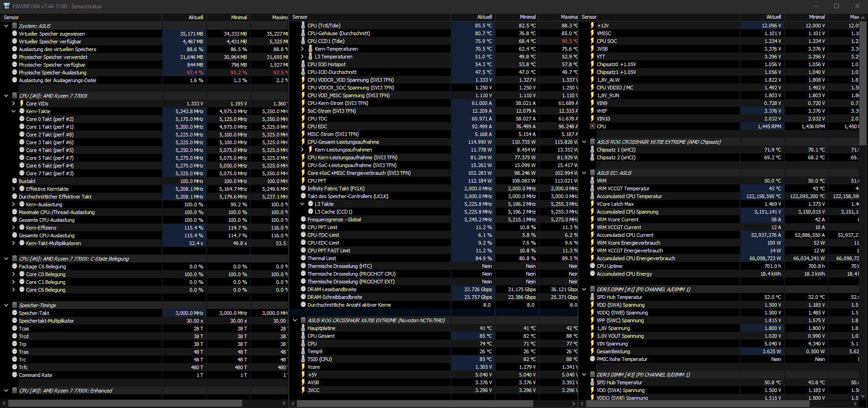
Task: Collapse the Kern-Takte subtree
Action: [x=14, y=111]
